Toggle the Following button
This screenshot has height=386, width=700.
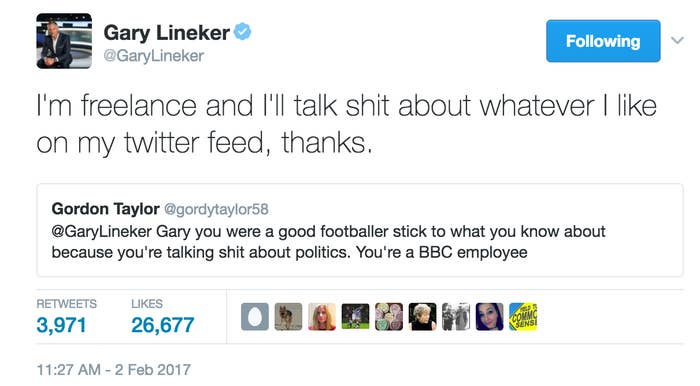pyautogui.click(x=603, y=41)
